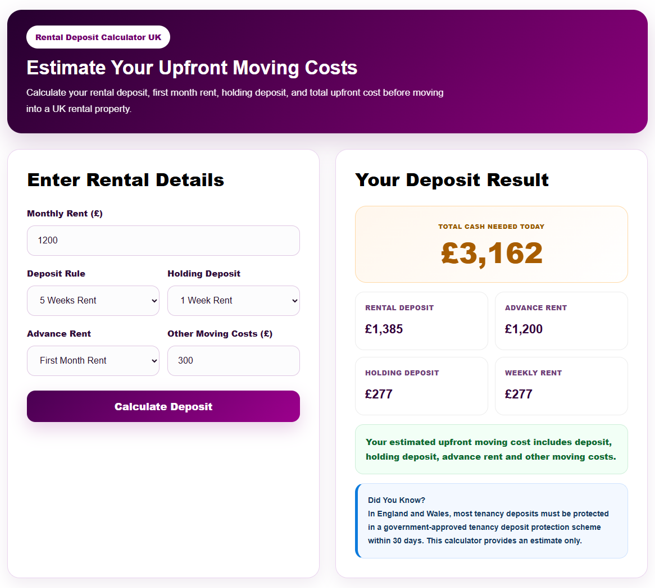Open the Deposit Rule dropdown

[x=93, y=301]
